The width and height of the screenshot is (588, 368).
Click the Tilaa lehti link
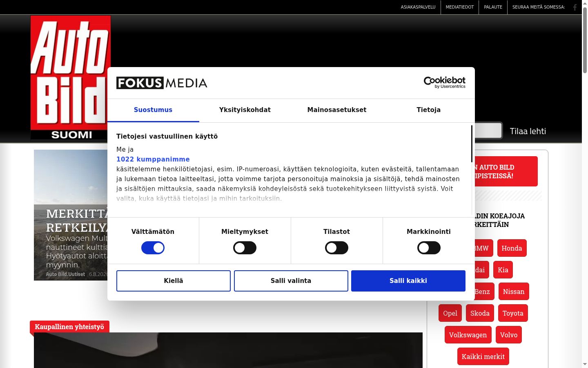528,131
